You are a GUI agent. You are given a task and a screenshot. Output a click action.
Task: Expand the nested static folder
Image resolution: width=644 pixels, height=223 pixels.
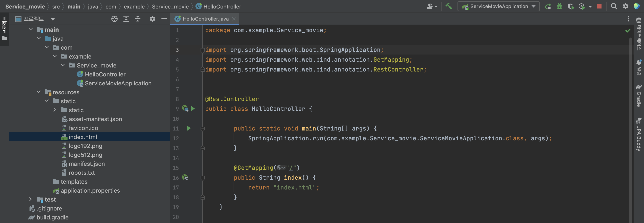pos(55,110)
